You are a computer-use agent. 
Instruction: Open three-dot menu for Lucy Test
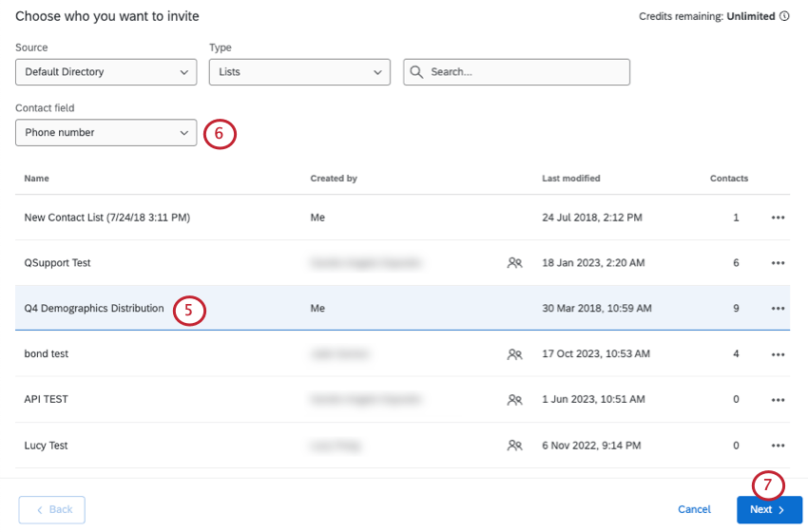tap(778, 446)
